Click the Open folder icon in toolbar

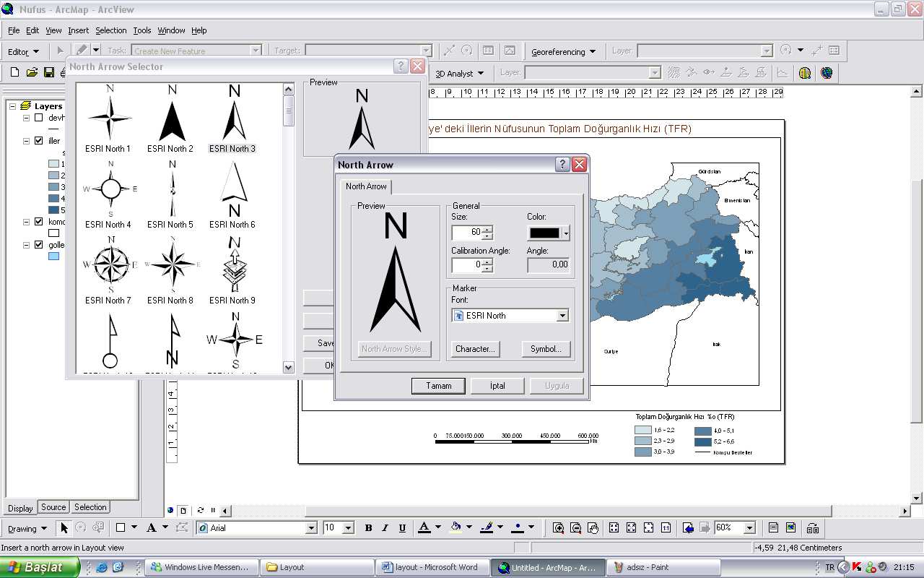click(32, 72)
